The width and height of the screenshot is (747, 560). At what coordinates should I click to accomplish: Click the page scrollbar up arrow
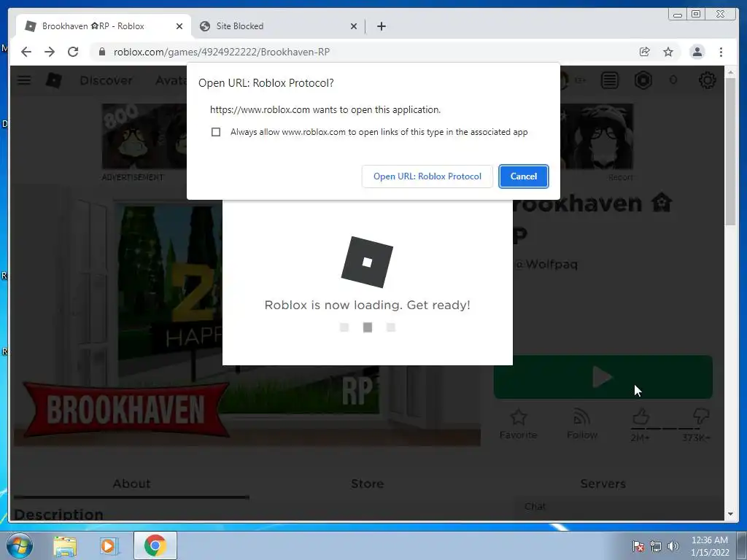[x=730, y=72]
